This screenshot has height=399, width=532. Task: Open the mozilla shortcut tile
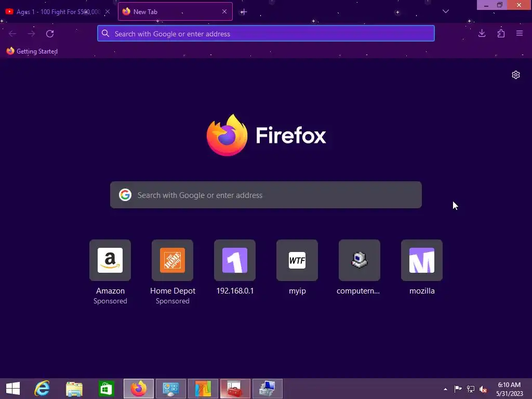pyautogui.click(x=422, y=260)
